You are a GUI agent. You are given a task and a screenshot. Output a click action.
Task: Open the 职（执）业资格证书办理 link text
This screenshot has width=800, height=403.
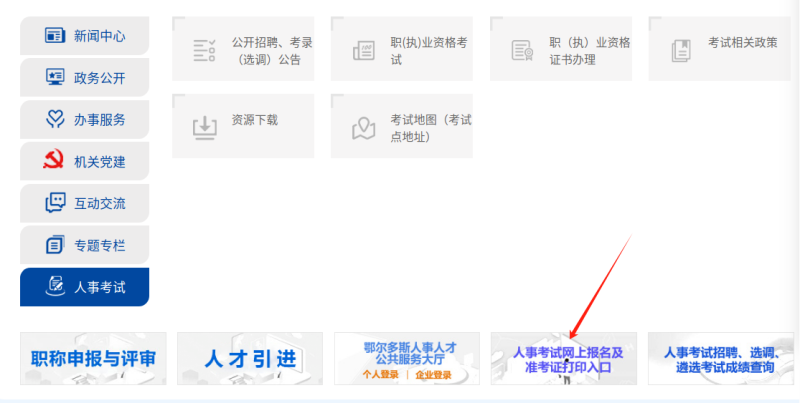tap(590, 51)
